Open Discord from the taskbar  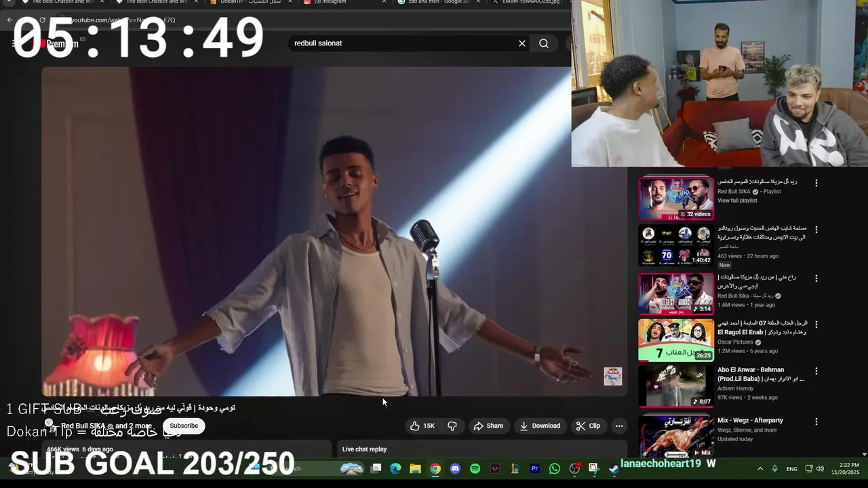(x=455, y=468)
